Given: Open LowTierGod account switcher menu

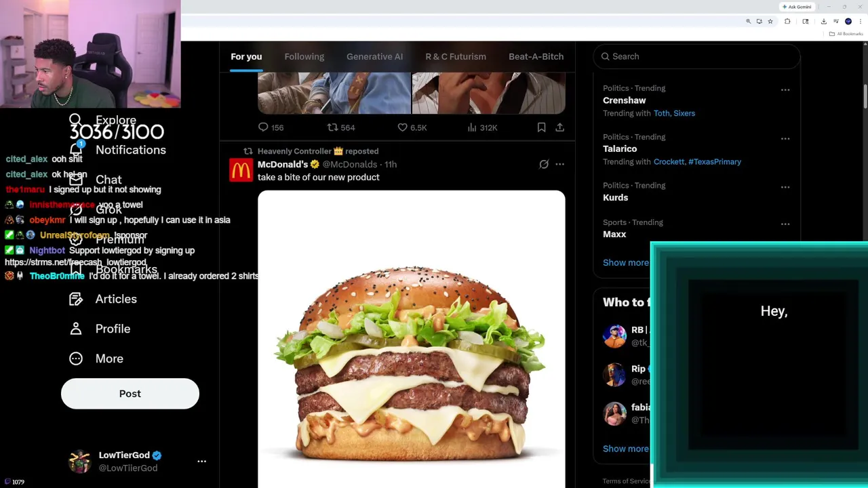Looking at the screenshot, I should pos(201,461).
